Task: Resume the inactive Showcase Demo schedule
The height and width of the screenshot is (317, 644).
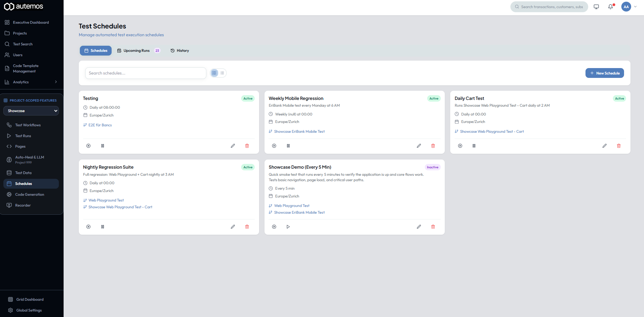Action: click(x=288, y=227)
